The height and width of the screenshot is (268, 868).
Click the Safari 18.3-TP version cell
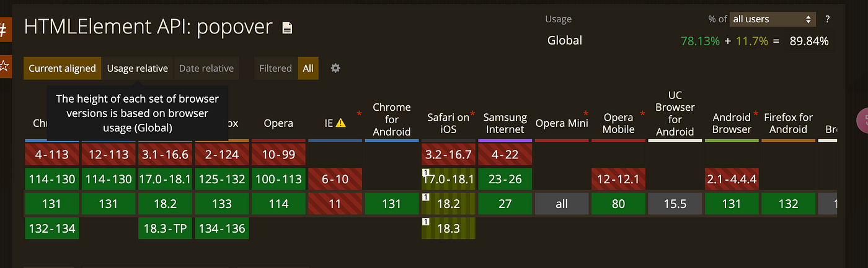click(x=164, y=228)
